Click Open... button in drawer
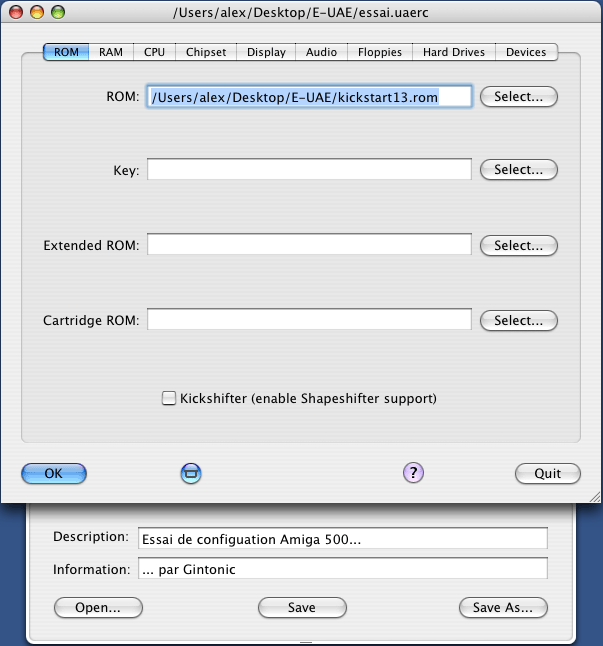Screen dimensions: 603x646 (98, 608)
